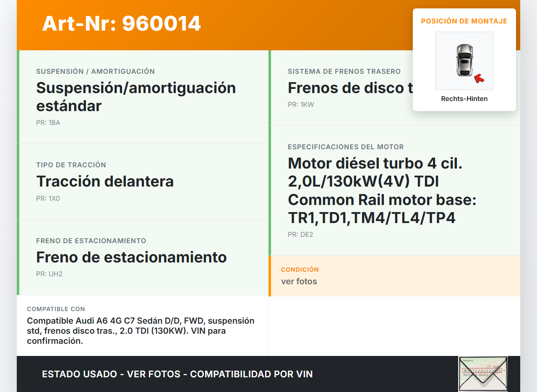Click the red arrow on the car diagram

pyautogui.click(x=479, y=78)
